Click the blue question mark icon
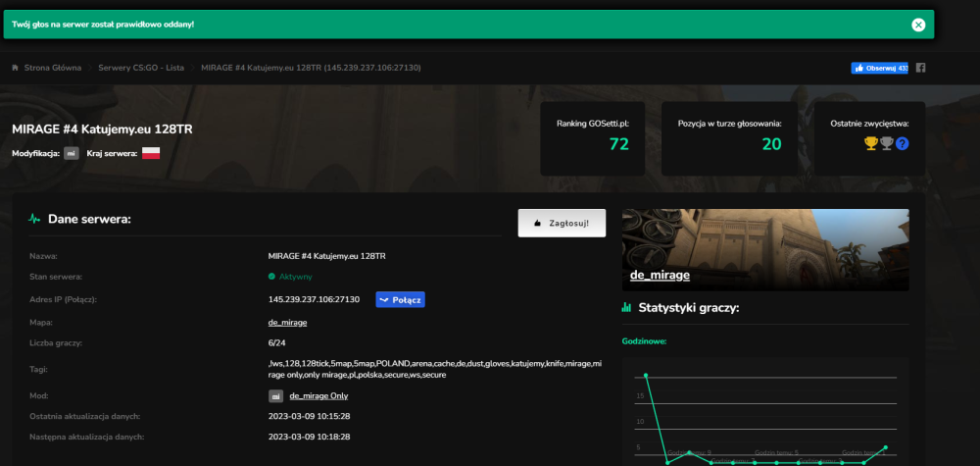The width and height of the screenshot is (980, 466). tap(902, 144)
